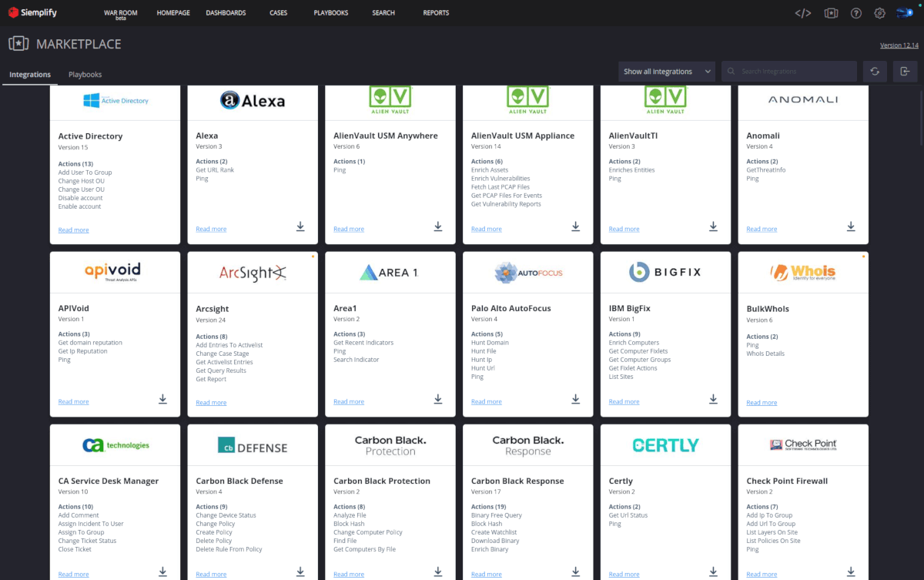This screenshot has width=924, height=580.
Task: Click the MARKETPLACE page heading icon
Action: [x=18, y=44]
